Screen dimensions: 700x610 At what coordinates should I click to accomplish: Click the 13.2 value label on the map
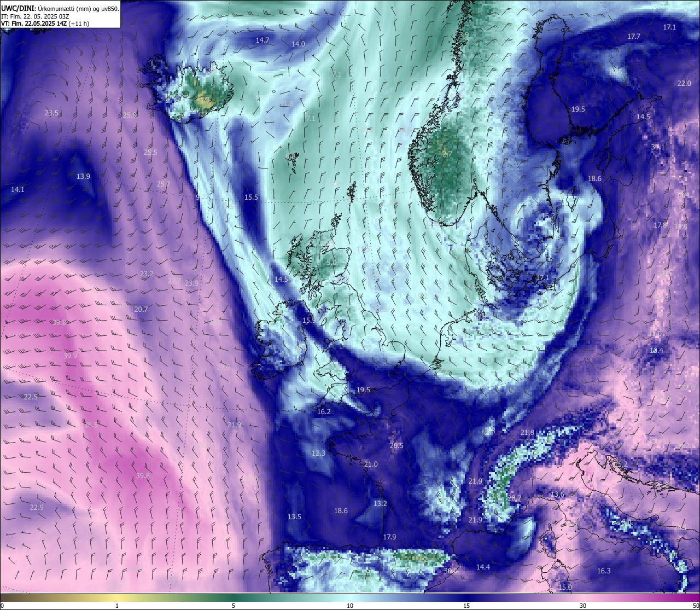coord(380,504)
